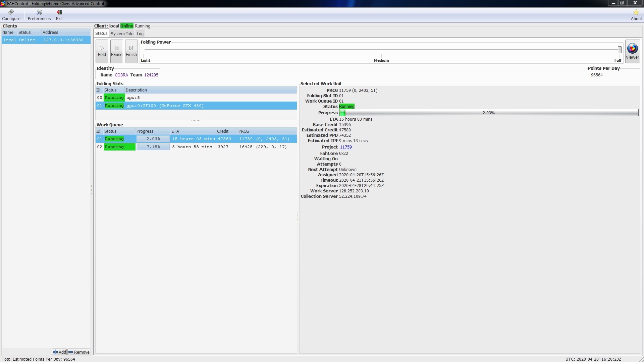This screenshot has height=362, width=644.
Task: Open Preferences from the toolbar
Action: 39,15
